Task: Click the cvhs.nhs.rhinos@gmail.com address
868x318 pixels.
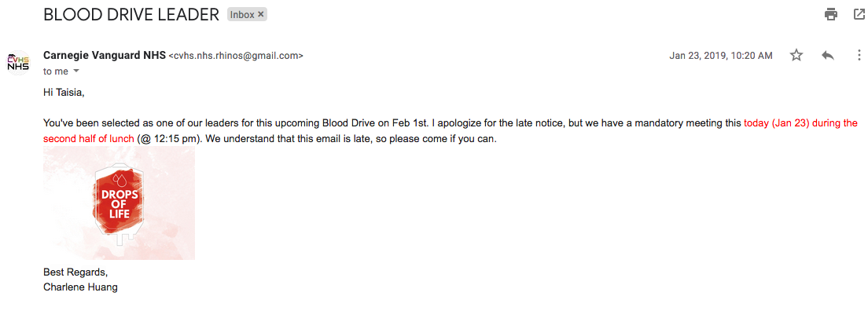Action: (x=236, y=56)
